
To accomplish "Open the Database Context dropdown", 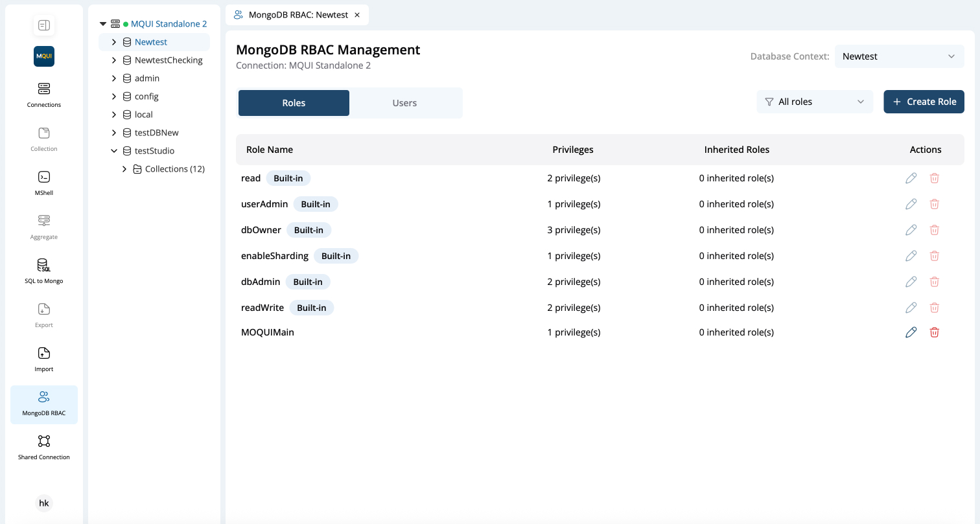I will (x=898, y=56).
